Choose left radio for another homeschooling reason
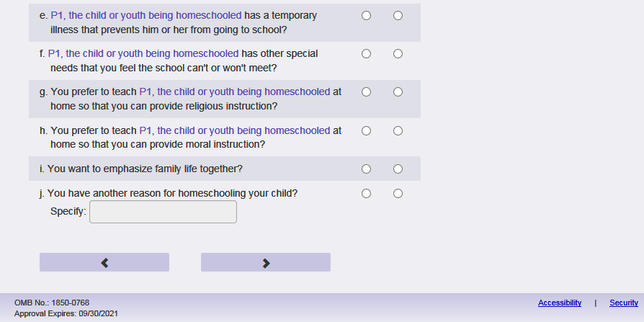 coord(366,194)
